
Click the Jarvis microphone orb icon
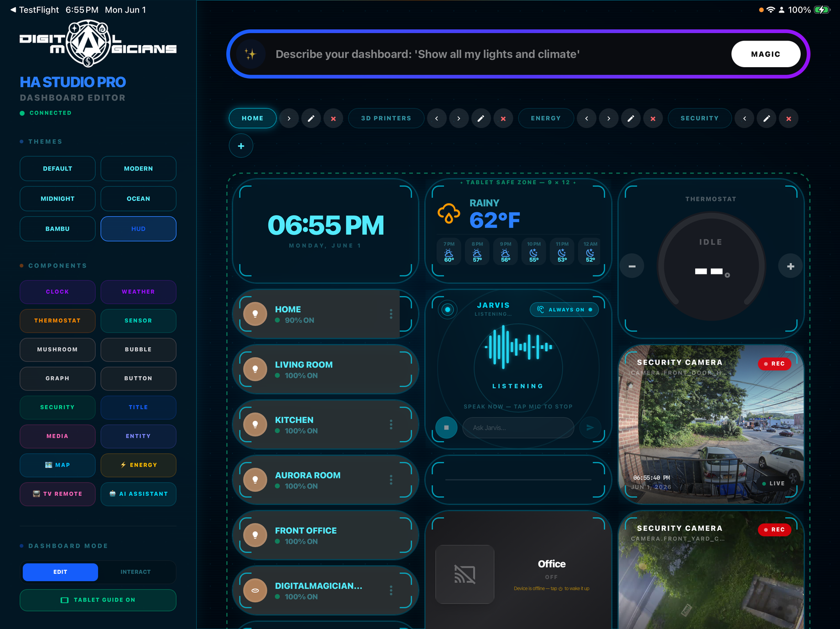[x=447, y=310]
